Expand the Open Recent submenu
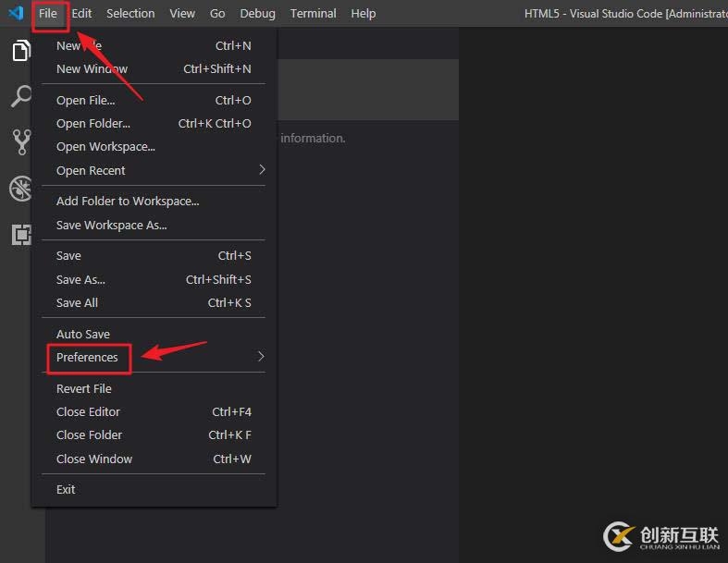Image resolution: width=728 pixels, height=563 pixels. click(154, 170)
